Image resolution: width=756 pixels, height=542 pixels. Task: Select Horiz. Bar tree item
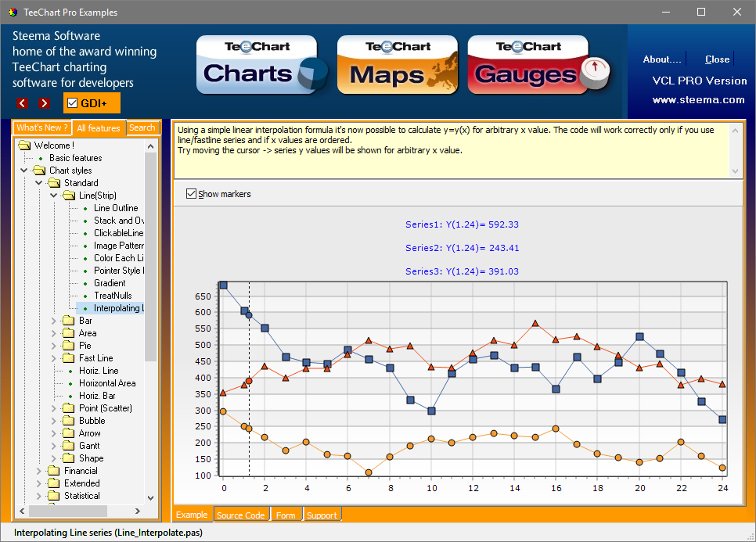click(97, 396)
